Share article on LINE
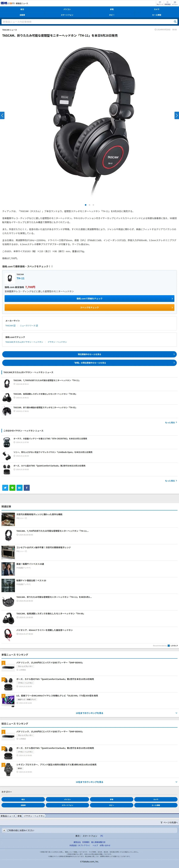The width and height of the screenshot is (179, 868). [x=12, y=488]
